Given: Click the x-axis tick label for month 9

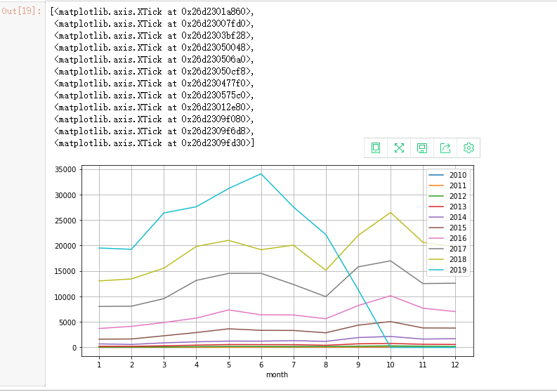Looking at the screenshot, I should click(x=358, y=365).
